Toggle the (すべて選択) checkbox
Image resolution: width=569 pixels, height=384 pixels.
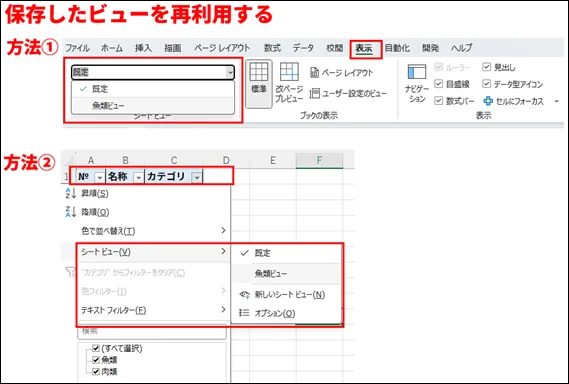tap(96, 348)
